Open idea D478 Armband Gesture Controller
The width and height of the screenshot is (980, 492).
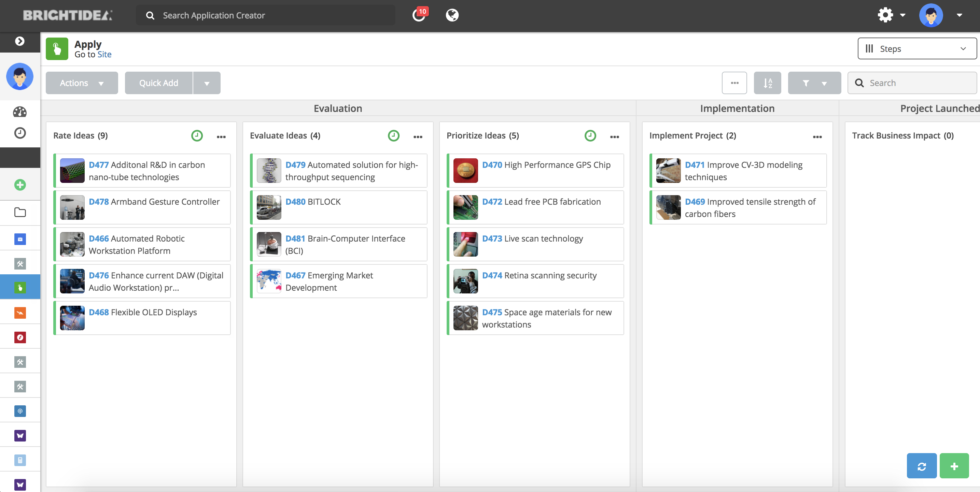[142, 207]
